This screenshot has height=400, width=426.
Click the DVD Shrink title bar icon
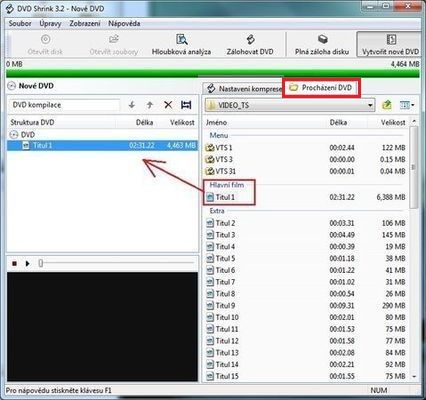pos(10,9)
